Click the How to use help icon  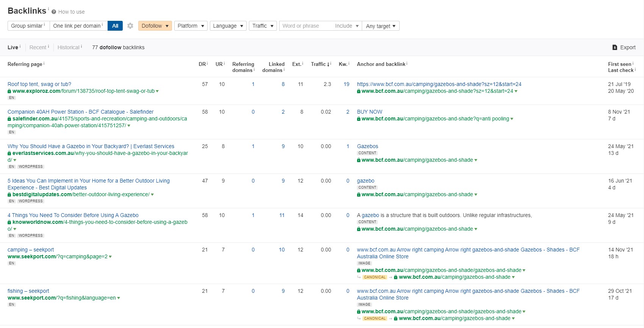pyautogui.click(x=54, y=12)
